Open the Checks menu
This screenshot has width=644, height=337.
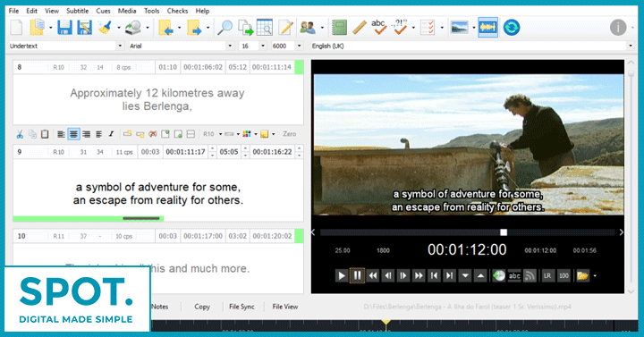click(x=177, y=11)
